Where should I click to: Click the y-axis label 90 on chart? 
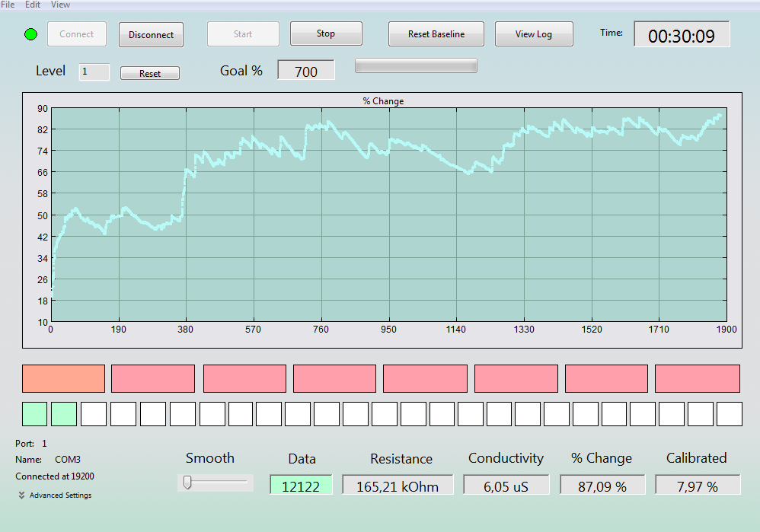[x=43, y=109]
